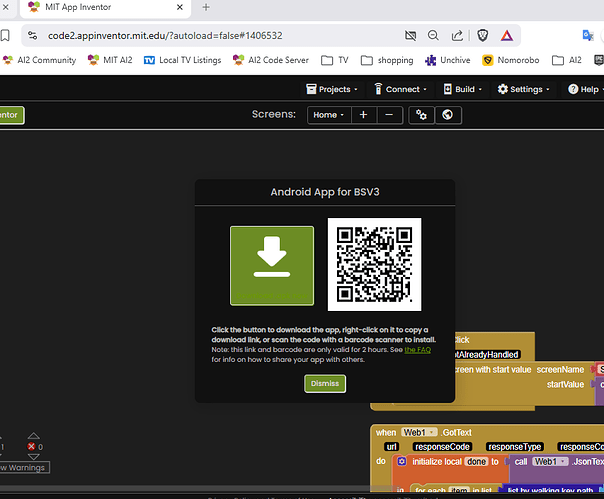Open site information icon in address bar
This screenshot has width=604, height=499.
[x=33, y=36]
